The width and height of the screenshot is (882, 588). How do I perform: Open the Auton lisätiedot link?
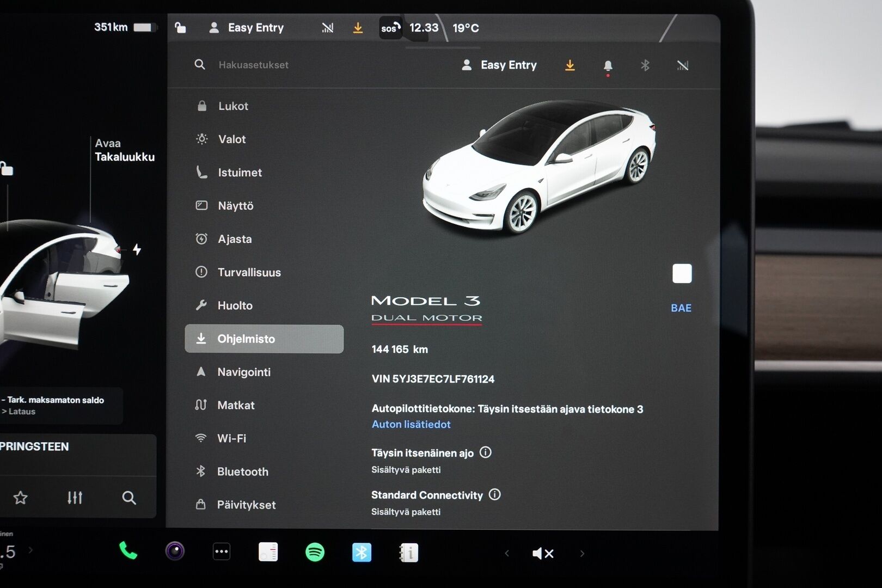click(x=411, y=424)
